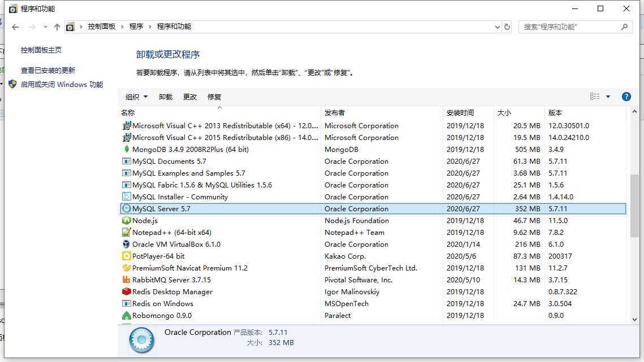This screenshot has width=644, height=362.
Task: Click publisher Kakao Corp. cell
Action: [345, 256]
